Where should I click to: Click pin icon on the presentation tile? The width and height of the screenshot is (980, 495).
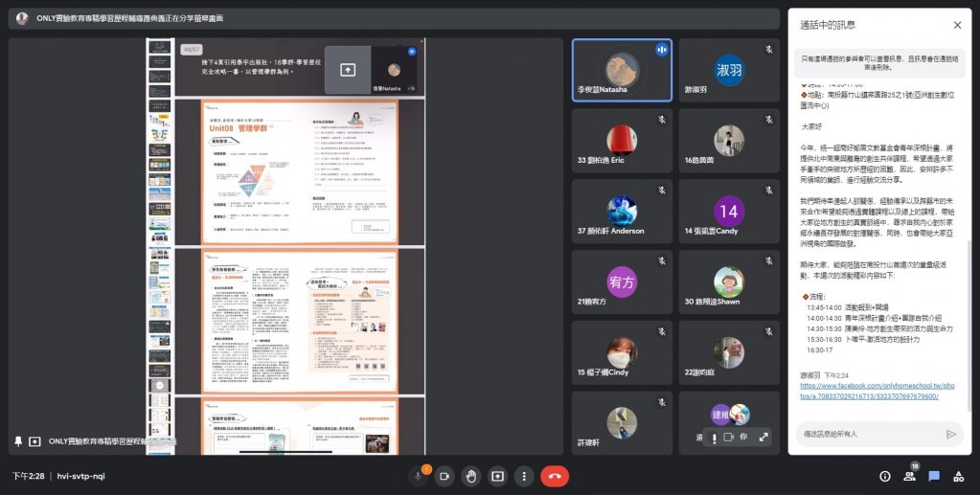18,441
